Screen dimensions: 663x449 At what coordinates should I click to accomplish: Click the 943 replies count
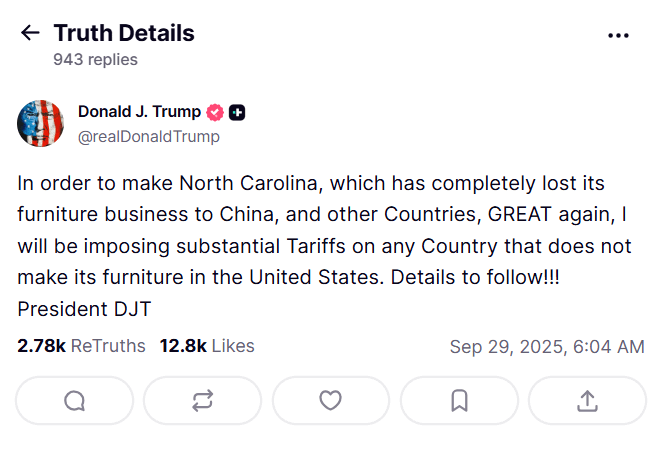[95, 60]
